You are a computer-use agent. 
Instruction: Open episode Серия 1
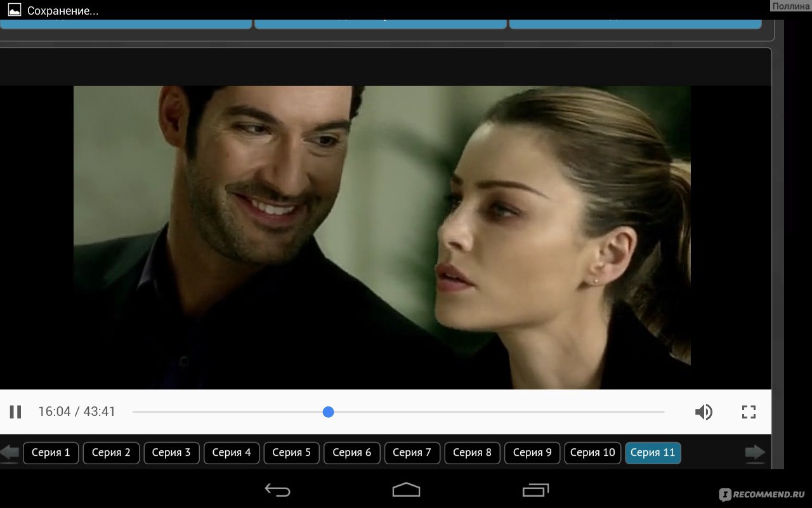tap(51, 453)
